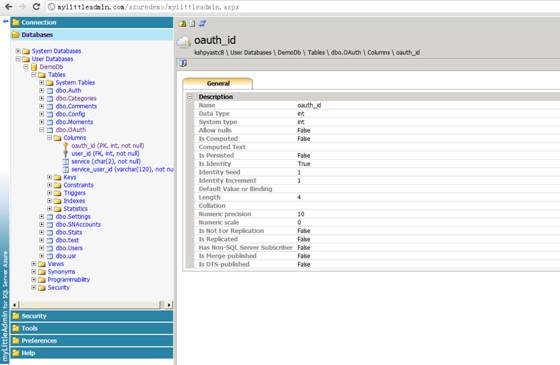The image size is (560, 365).
Task: Expand the System Tables folder
Action: click(41, 82)
